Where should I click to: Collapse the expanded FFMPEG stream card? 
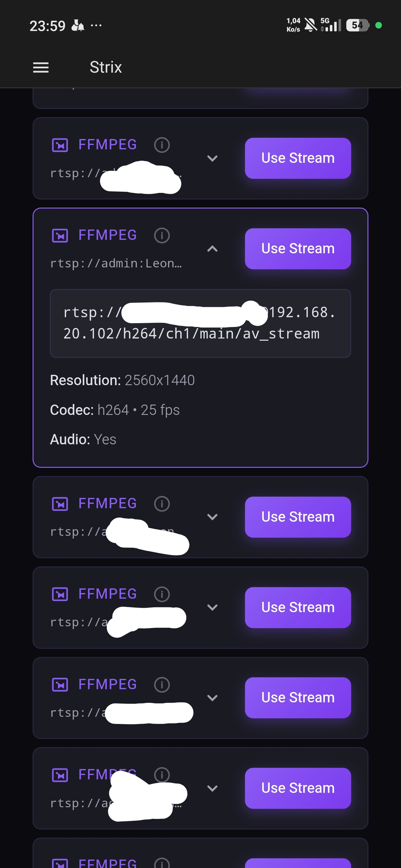click(x=212, y=249)
